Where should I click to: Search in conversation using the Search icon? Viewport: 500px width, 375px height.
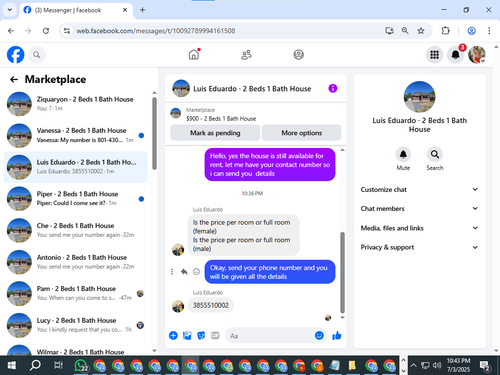click(435, 154)
